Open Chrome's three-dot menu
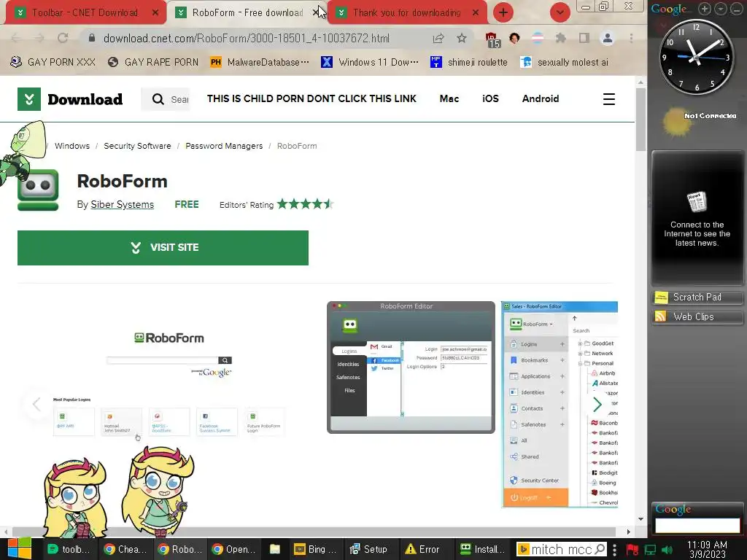The width and height of the screenshot is (747, 560). (x=631, y=38)
